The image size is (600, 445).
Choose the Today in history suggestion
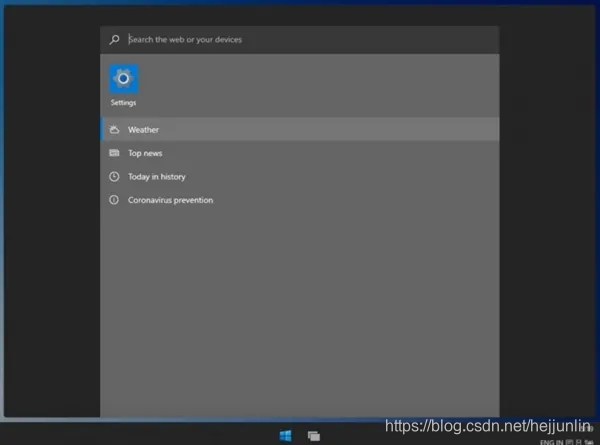click(x=300, y=176)
